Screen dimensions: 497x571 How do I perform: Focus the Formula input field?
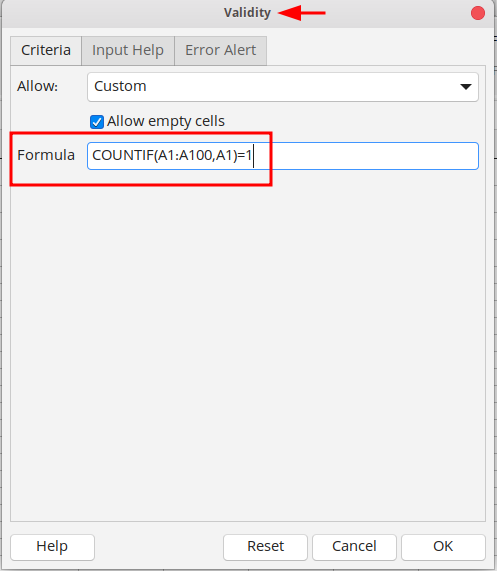pos(283,156)
